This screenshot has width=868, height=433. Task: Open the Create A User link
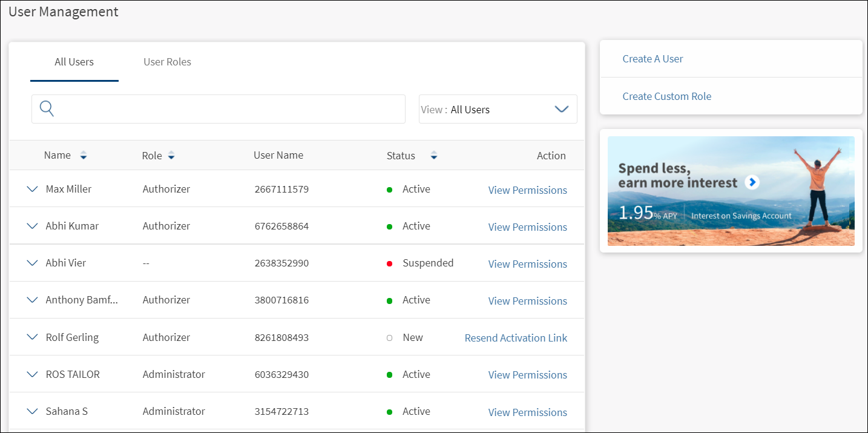pyautogui.click(x=653, y=59)
